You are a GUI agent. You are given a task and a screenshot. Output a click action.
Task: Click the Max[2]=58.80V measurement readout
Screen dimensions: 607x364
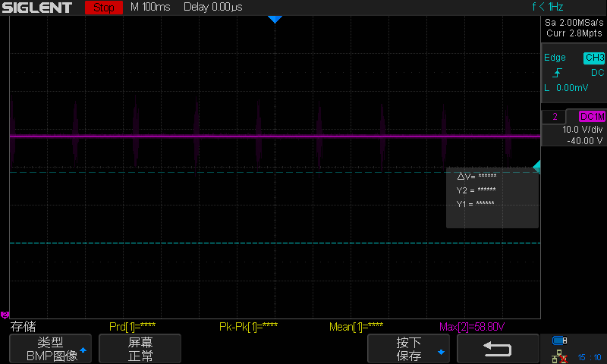(x=471, y=327)
